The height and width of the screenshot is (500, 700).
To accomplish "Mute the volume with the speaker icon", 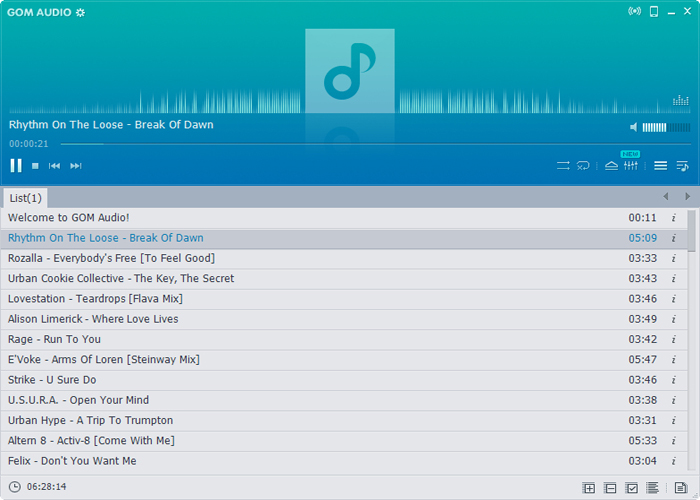I will 633,128.
